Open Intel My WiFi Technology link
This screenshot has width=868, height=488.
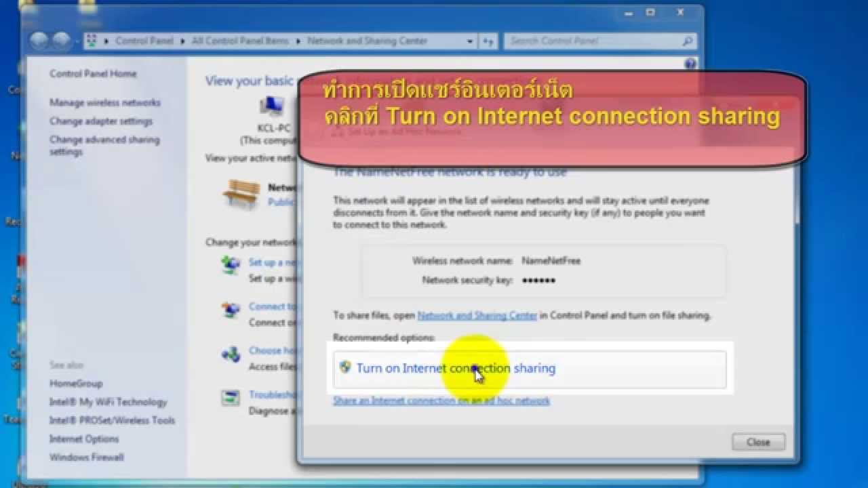click(x=108, y=402)
